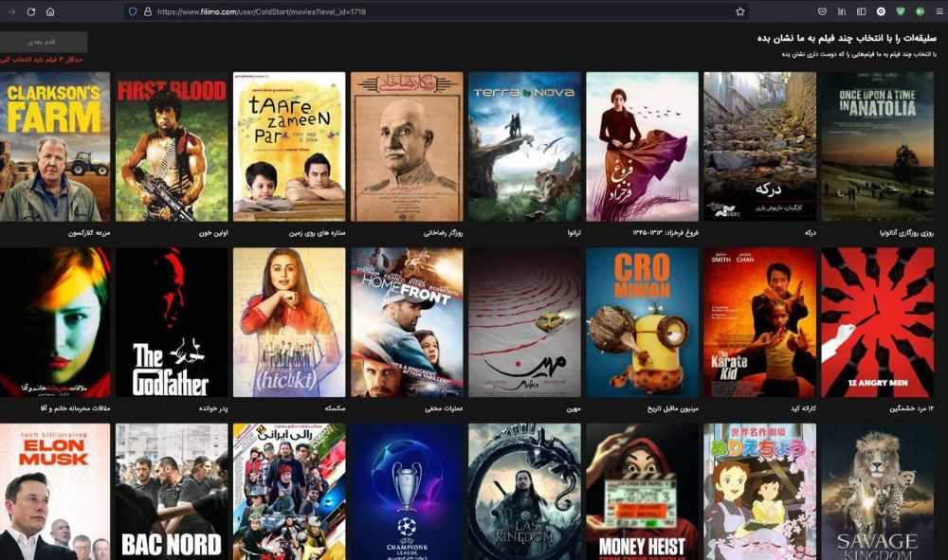Select the Terra Nova poster
Image resolution: width=948 pixels, height=560 pixels.
tap(524, 147)
